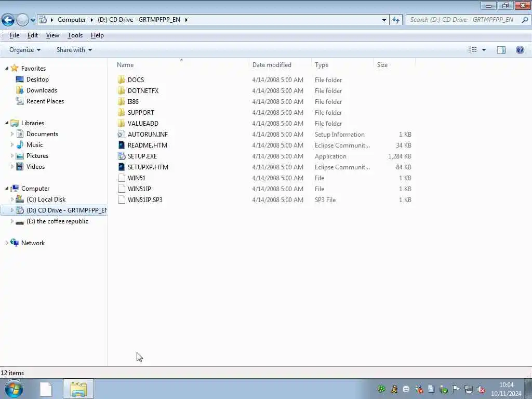This screenshot has height=399, width=532.
Task: Select the WIN51IP file name
Action: tap(139, 189)
